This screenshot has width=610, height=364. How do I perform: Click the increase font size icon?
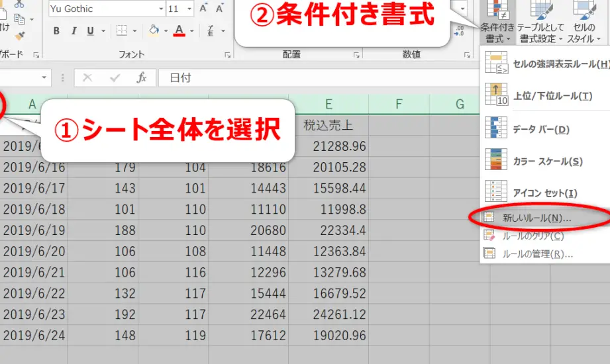pyautogui.click(x=203, y=9)
